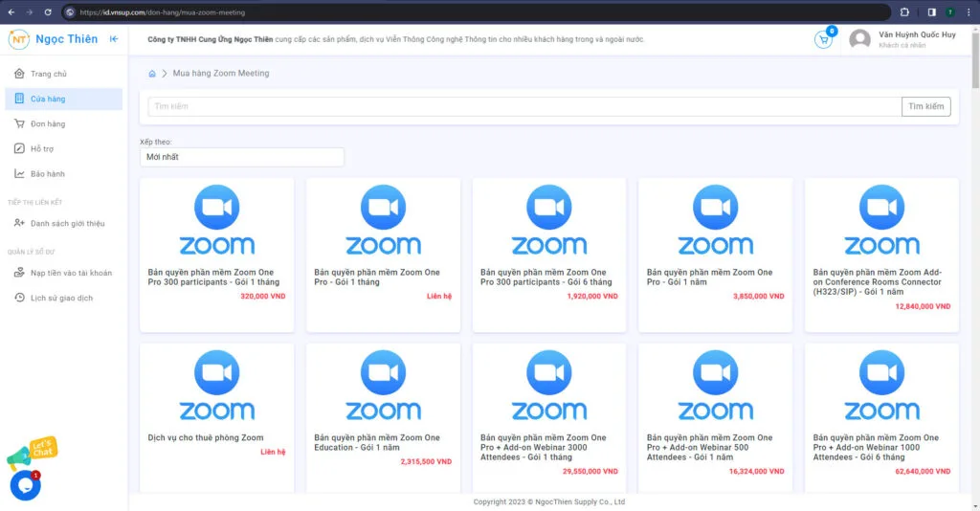Screen dimensions: 980x511
Task: Click the Hỗ trợ edit icon
Action: (x=19, y=148)
